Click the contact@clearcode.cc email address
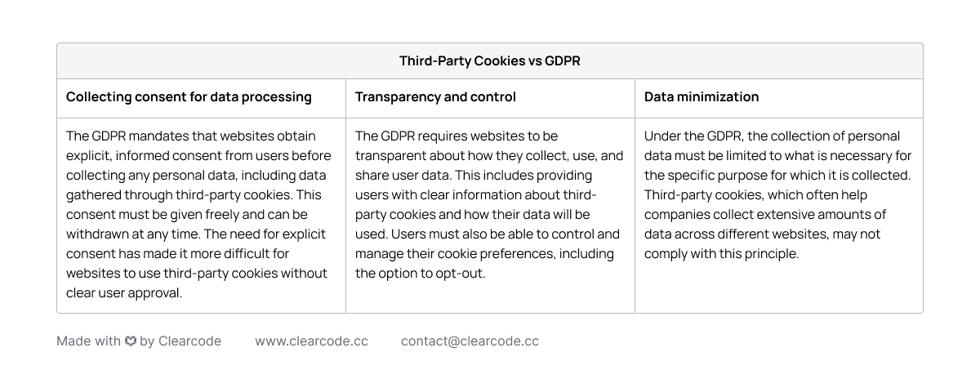 click(470, 341)
